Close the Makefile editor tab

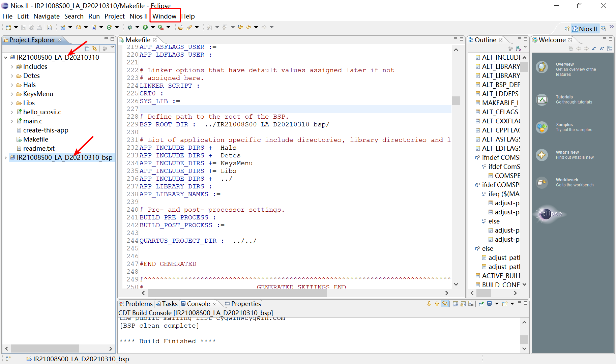pyautogui.click(x=155, y=40)
